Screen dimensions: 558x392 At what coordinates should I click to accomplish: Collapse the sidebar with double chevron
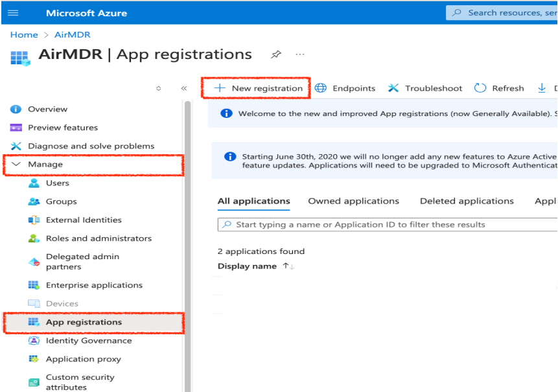pyautogui.click(x=184, y=88)
